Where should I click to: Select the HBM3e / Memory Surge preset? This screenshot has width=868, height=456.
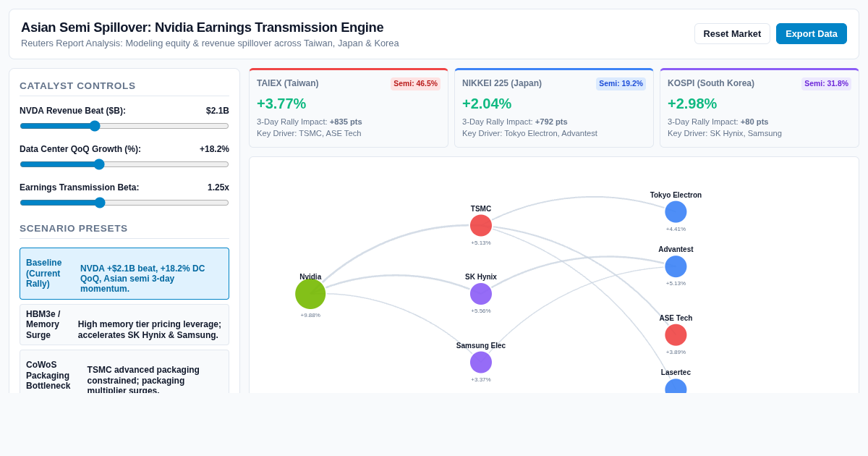(x=124, y=324)
